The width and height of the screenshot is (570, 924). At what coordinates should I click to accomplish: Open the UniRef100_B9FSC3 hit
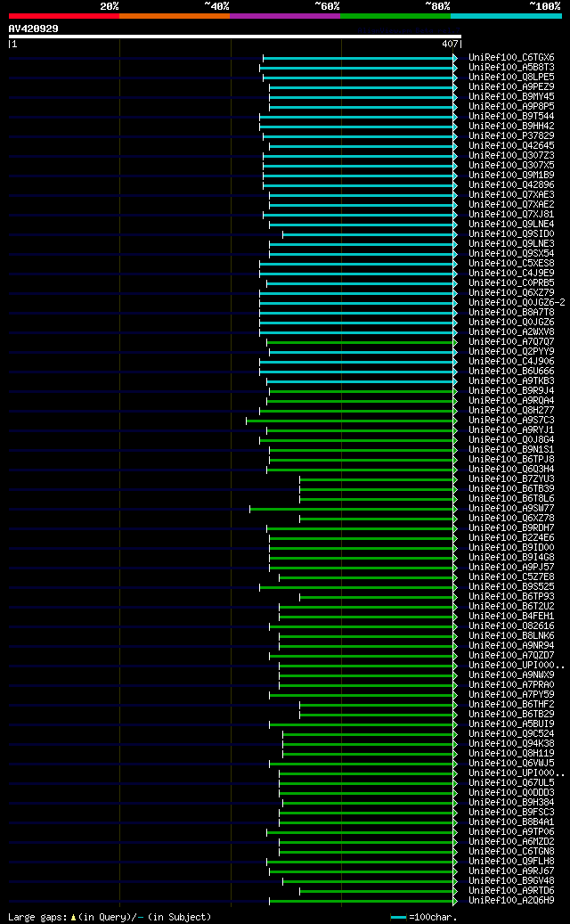tap(511, 812)
